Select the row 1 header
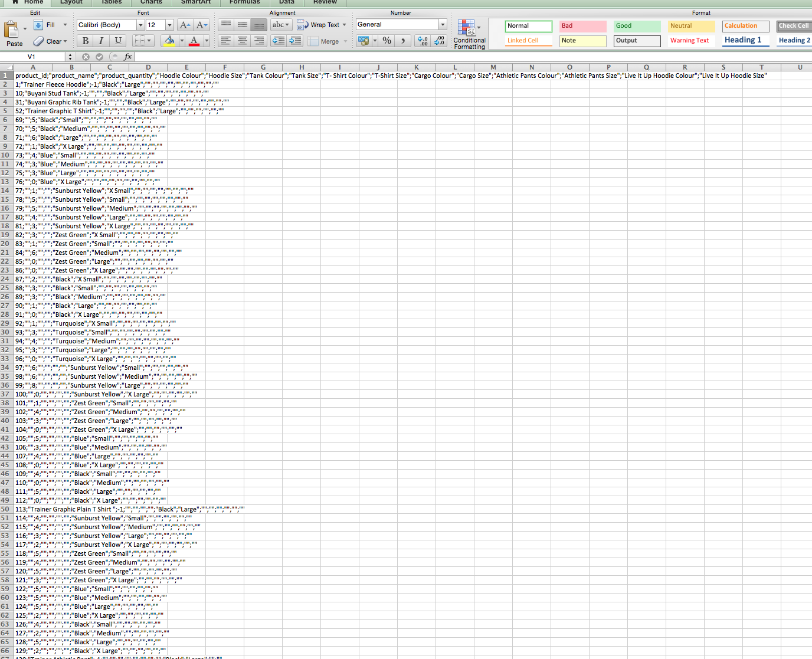 point(6,76)
